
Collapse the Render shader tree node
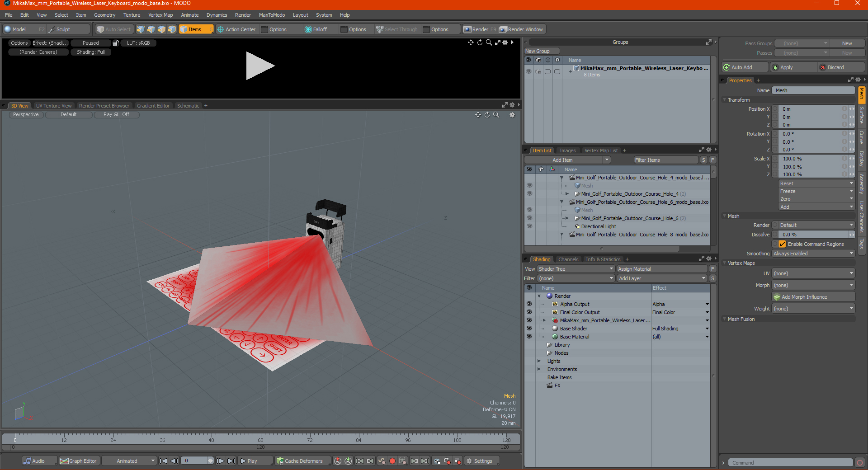pyautogui.click(x=539, y=296)
